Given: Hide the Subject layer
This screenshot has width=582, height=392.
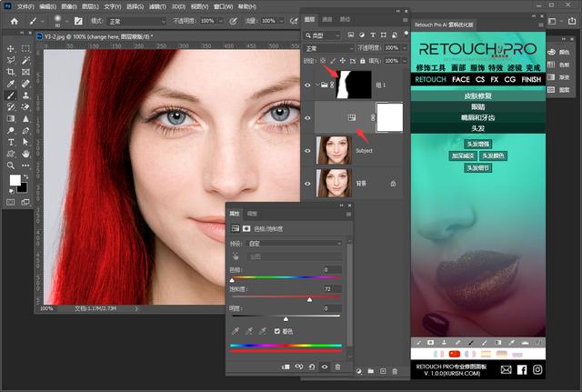Looking at the screenshot, I should point(307,151).
